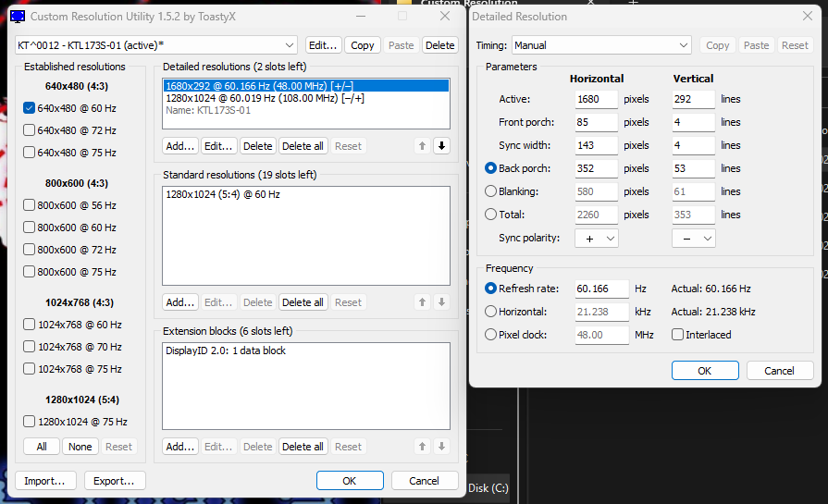Click the horizontal Front porch field
This screenshot has width=828, height=504.
595,122
